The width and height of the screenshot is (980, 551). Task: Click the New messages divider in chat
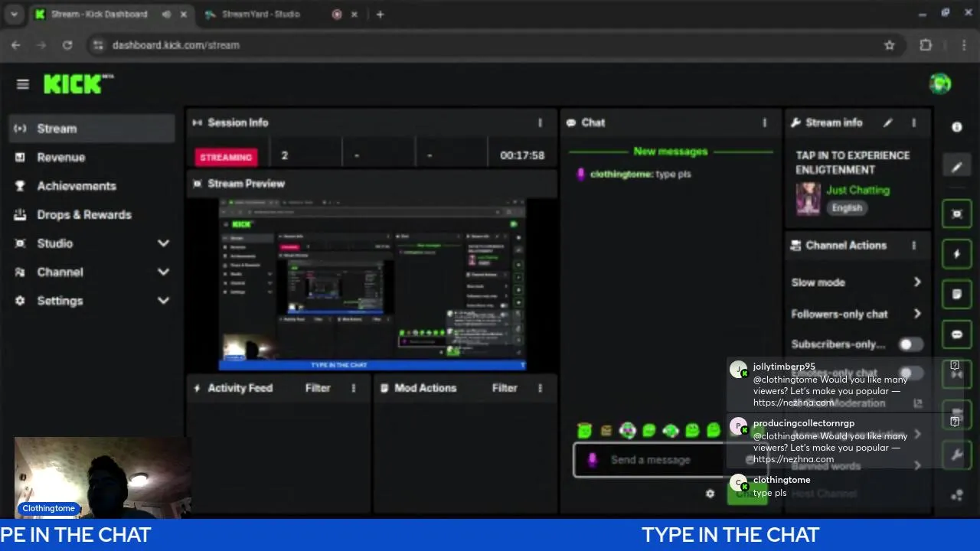[670, 152]
